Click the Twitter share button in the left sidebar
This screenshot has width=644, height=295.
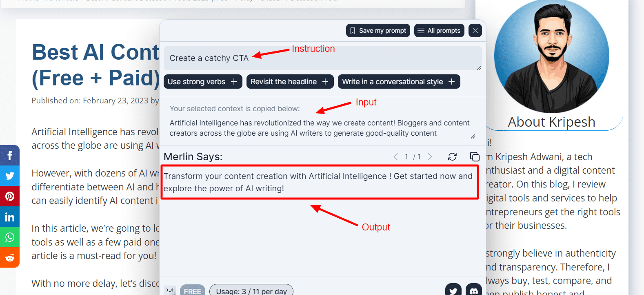tap(10, 176)
